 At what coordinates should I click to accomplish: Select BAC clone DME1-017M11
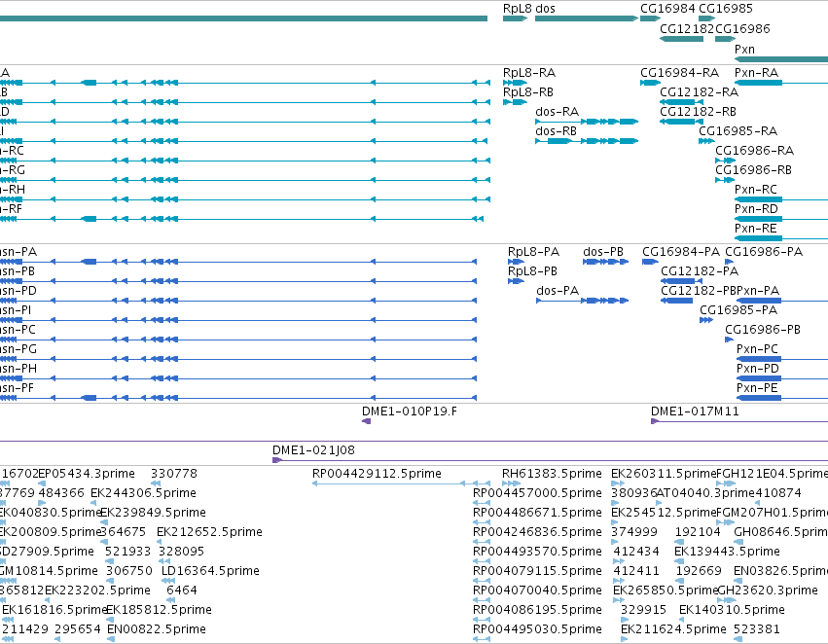[695, 411]
